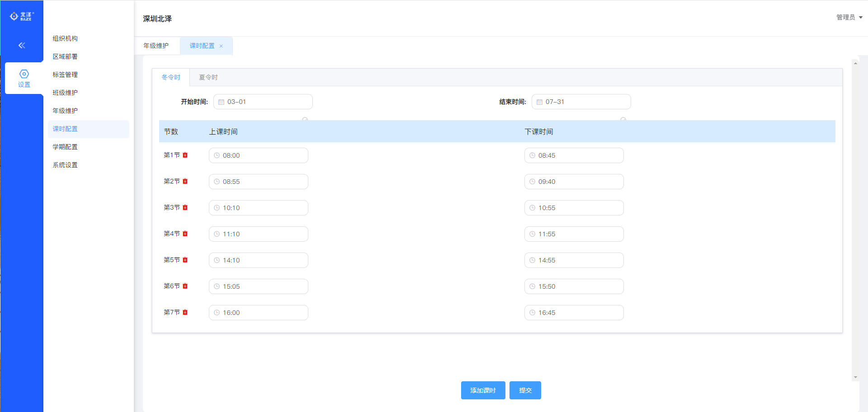Image resolution: width=868 pixels, height=412 pixels.
Task: Remove 第5节 using its trash icon
Action: click(x=185, y=260)
